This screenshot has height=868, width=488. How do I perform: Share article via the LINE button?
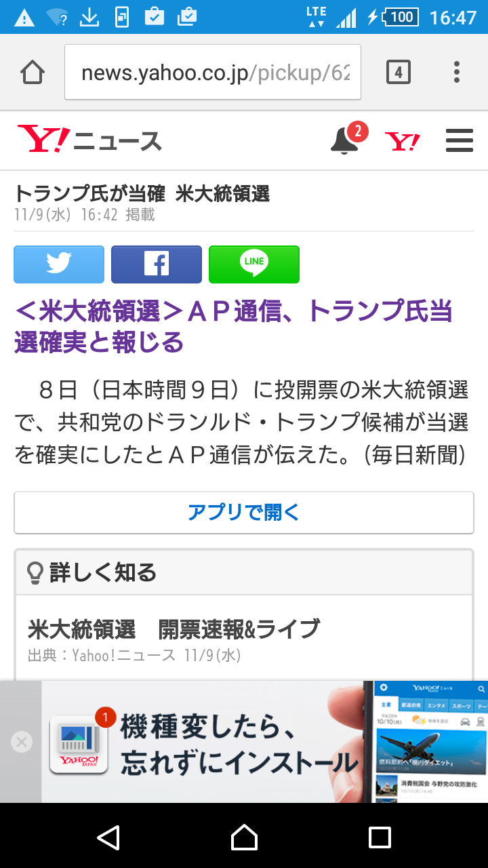click(x=254, y=264)
